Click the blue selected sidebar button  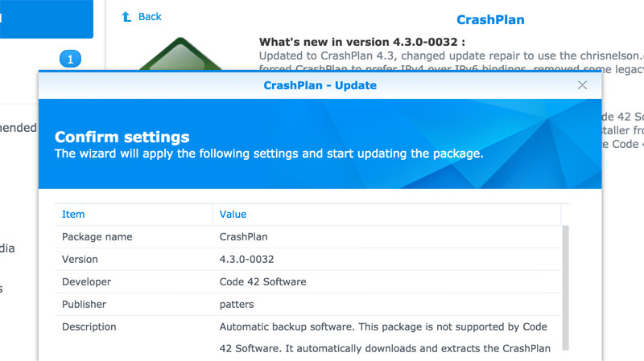pyautogui.click(x=47, y=18)
